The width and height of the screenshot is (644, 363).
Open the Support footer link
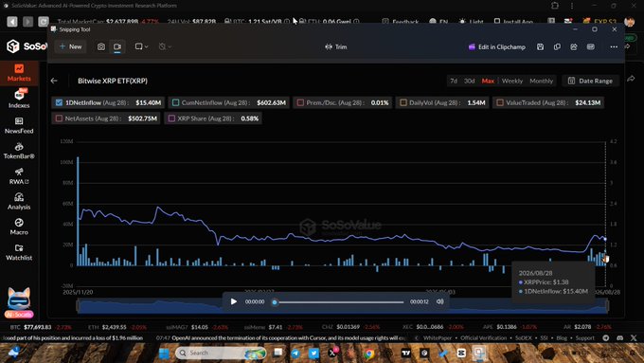pyautogui.click(x=585, y=338)
